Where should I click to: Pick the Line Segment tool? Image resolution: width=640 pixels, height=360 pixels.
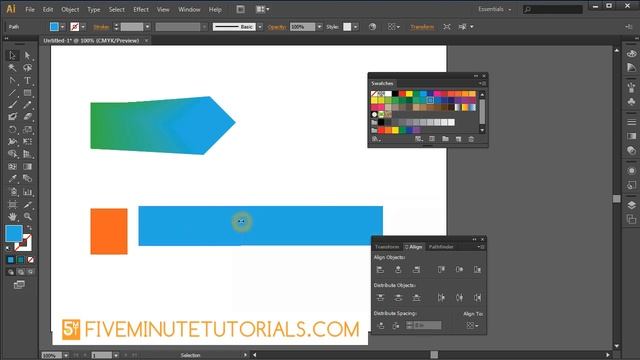[12, 93]
